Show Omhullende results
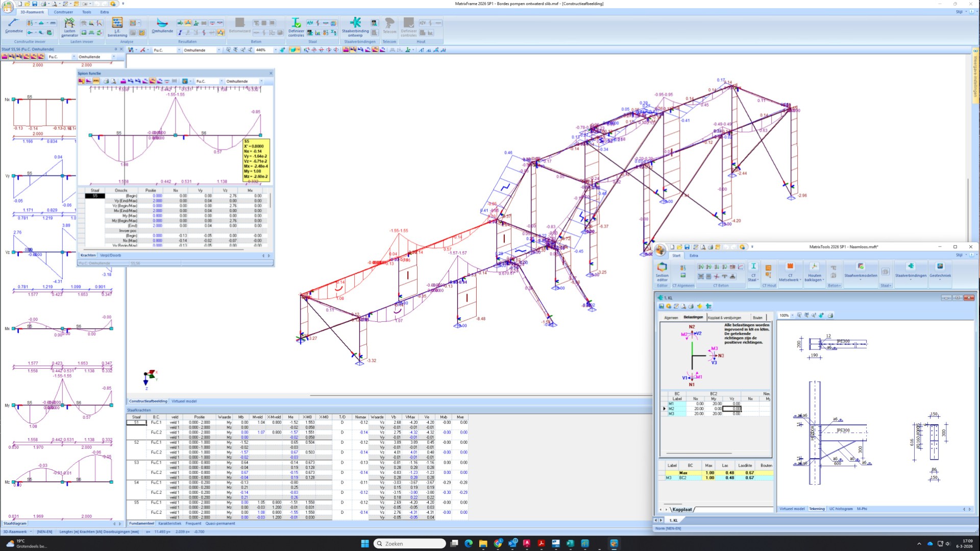Viewport: 980px width, 551px height. (162, 26)
